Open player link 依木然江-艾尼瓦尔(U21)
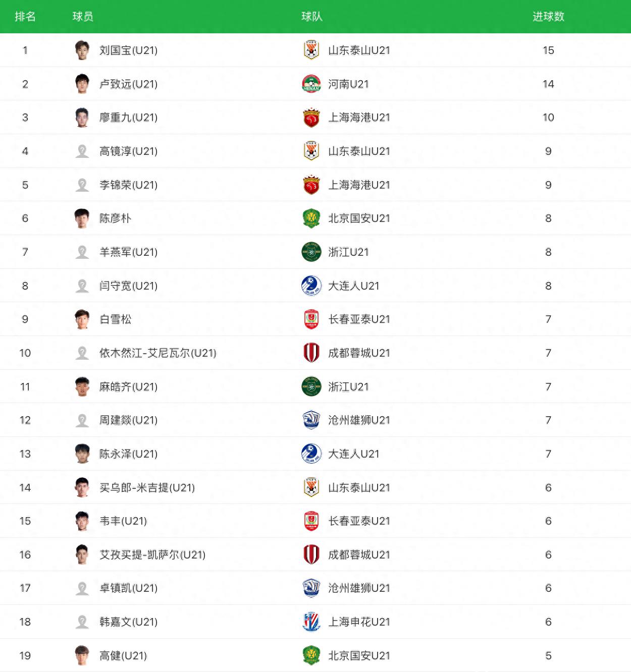This screenshot has height=672, width=631. [x=157, y=353]
